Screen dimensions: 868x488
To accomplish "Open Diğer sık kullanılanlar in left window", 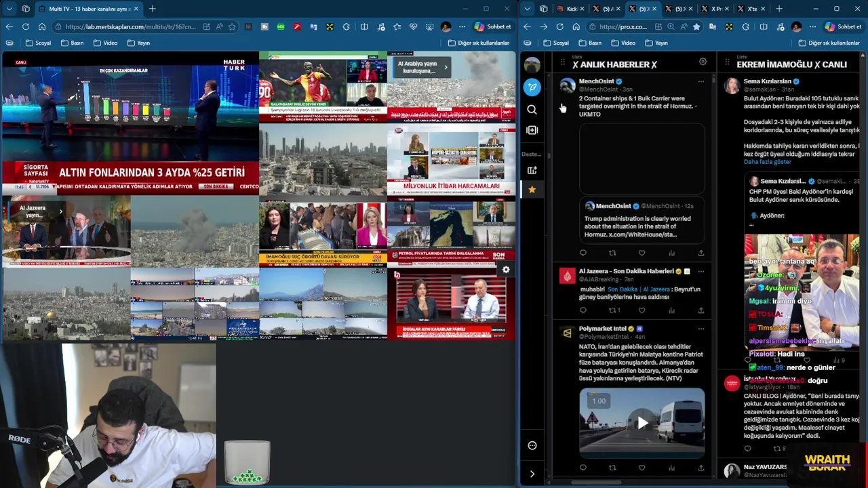I will pos(479,43).
